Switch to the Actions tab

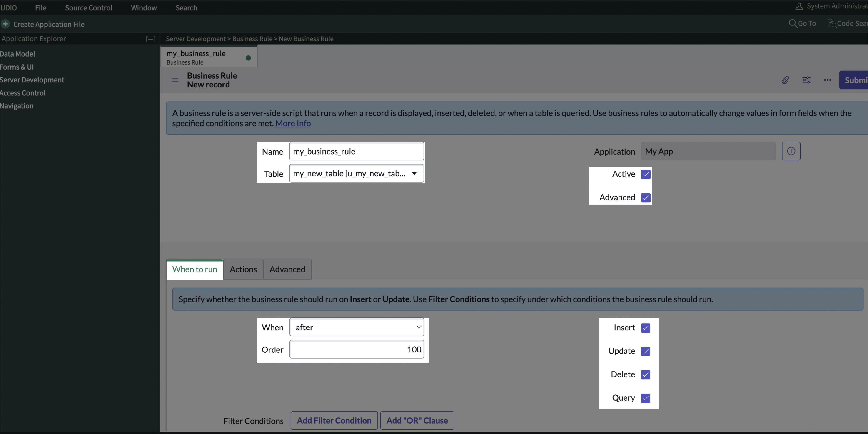click(243, 269)
